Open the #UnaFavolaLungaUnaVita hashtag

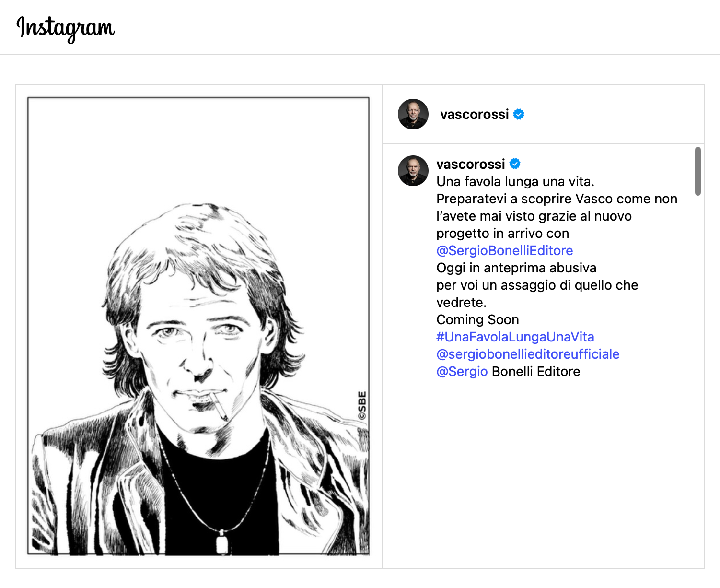[x=515, y=337]
